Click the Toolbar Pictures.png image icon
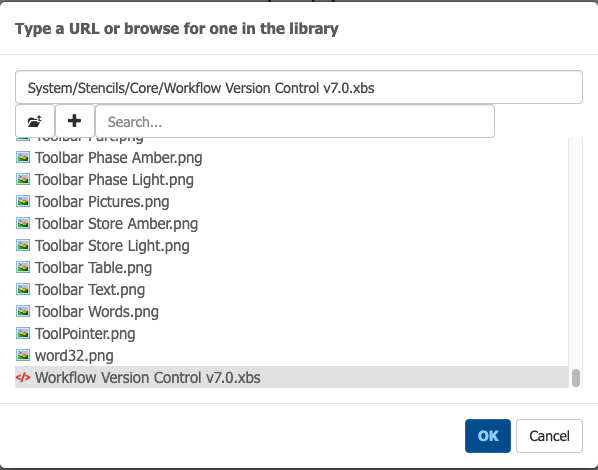The width and height of the screenshot is (598, 470). [x=23, y=201]
